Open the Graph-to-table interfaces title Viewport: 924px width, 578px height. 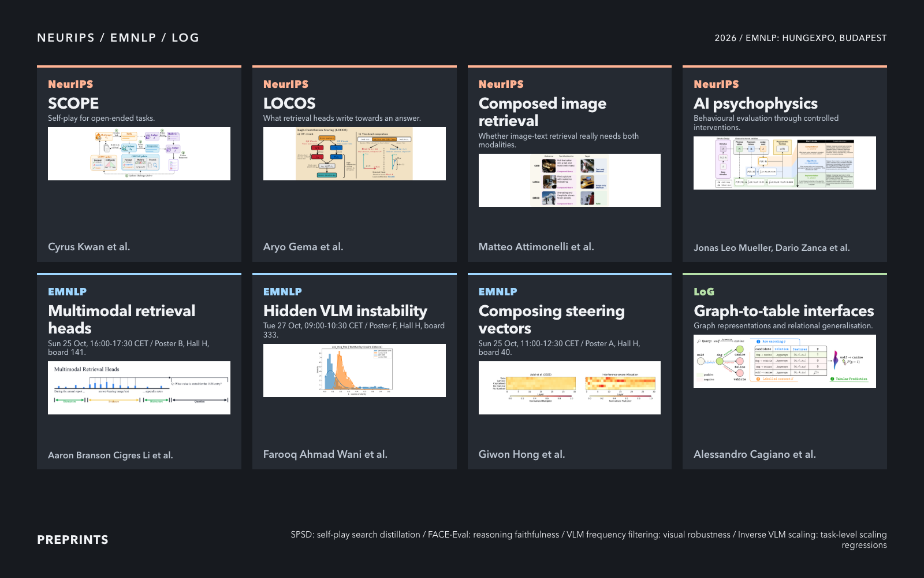[x=784, y=311]
